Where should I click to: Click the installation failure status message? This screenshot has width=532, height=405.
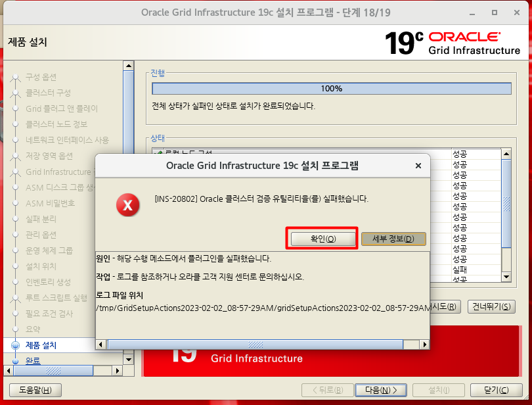pyautogui.click(x=233, y=106)
